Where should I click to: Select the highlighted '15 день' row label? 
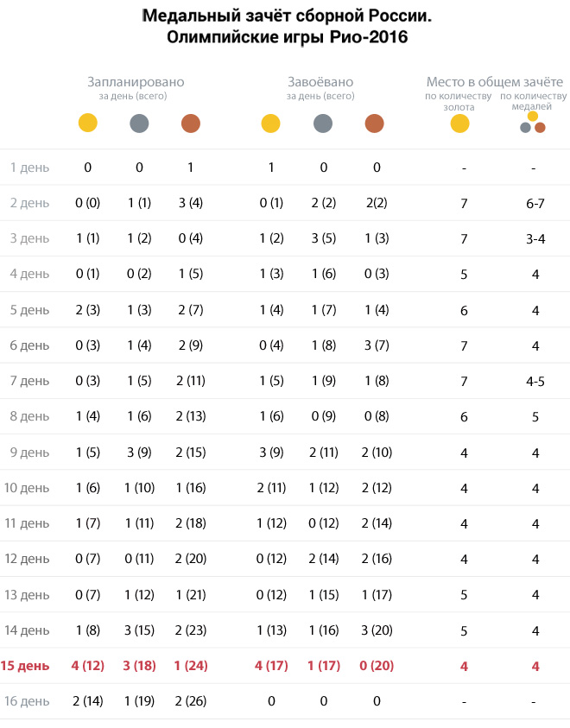point(25,666)
